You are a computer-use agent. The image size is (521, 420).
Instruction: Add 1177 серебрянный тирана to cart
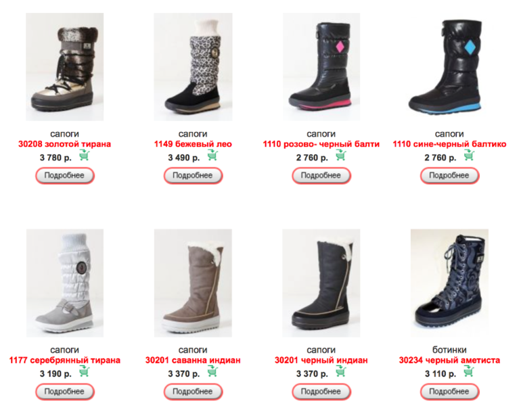pos(85,371)
